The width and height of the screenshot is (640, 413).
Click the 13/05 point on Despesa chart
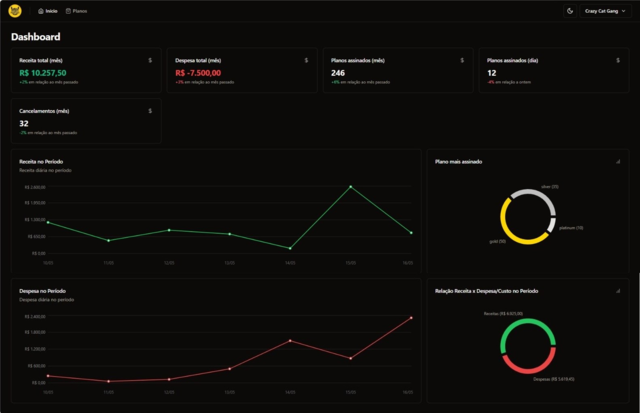pyautogui.click(x=230, y=369)
